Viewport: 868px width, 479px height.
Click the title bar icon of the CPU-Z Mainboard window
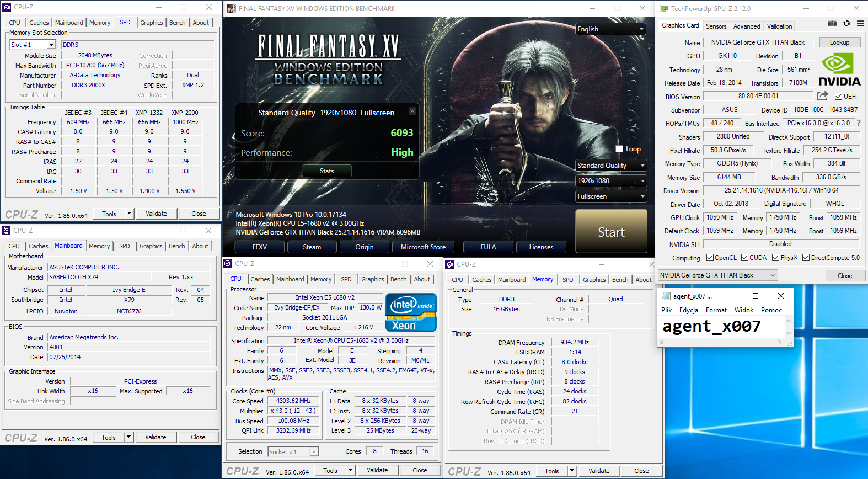pos(6,231)
